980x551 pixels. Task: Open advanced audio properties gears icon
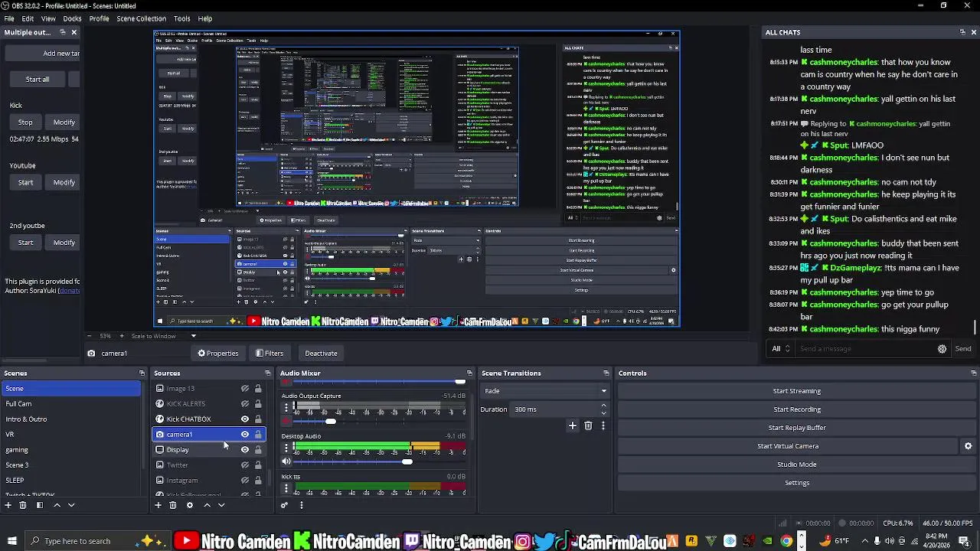[285, 505]
